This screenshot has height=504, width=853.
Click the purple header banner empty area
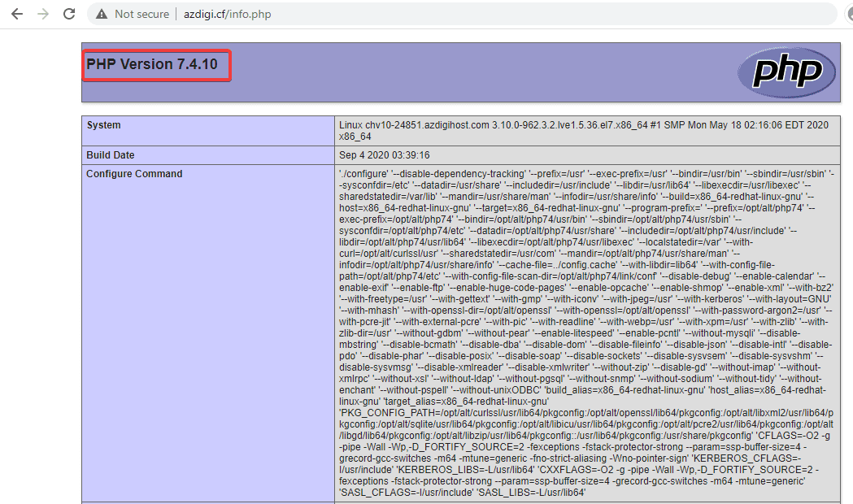point(488,73)
